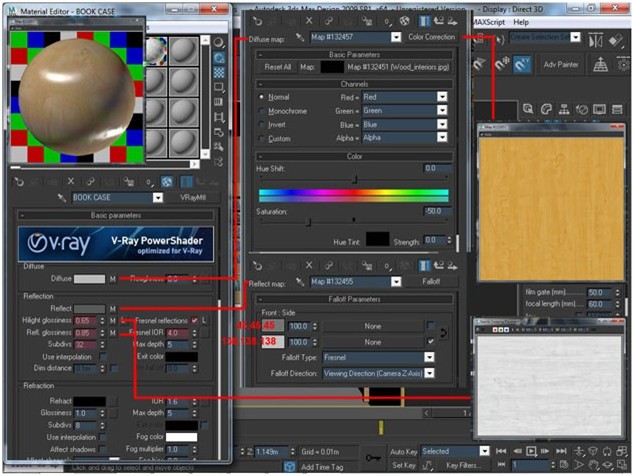
Task: Pick material with eyedropper beside BOOK CASE
Action: (x=61, y=198)
